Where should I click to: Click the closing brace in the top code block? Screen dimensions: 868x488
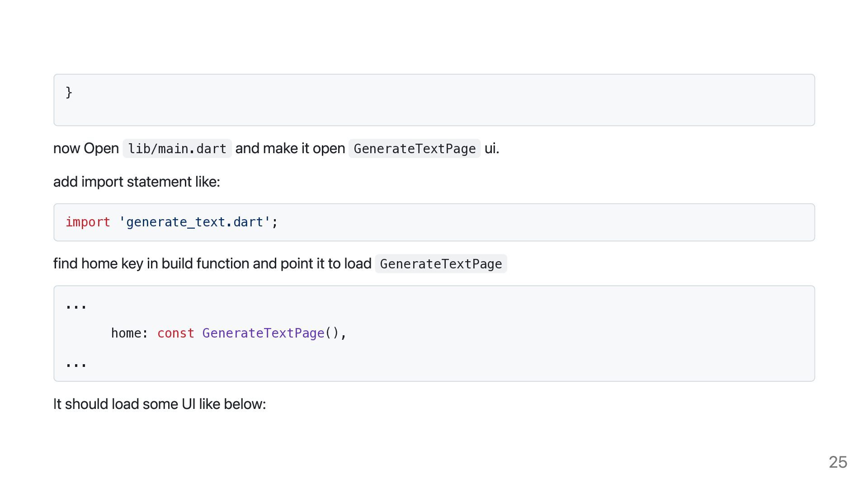pyautogui.click(x=69, y=92)
